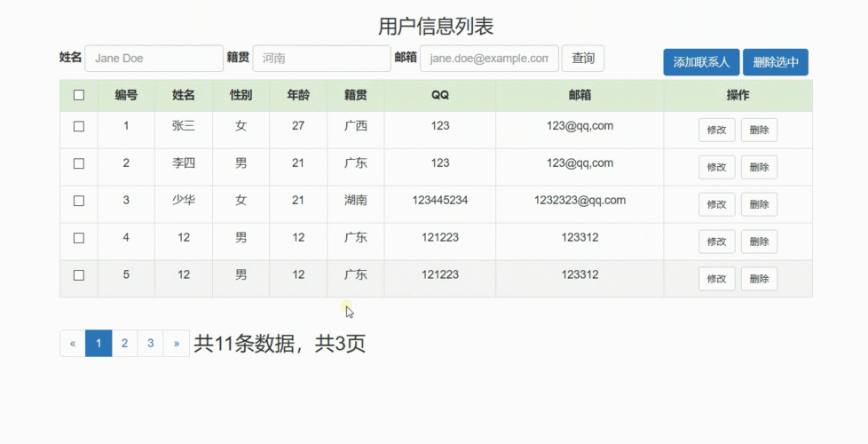Check the checkbox for row 1 张三
The height and width of the screenshot is (444, 868).
(x=79, y=126)
